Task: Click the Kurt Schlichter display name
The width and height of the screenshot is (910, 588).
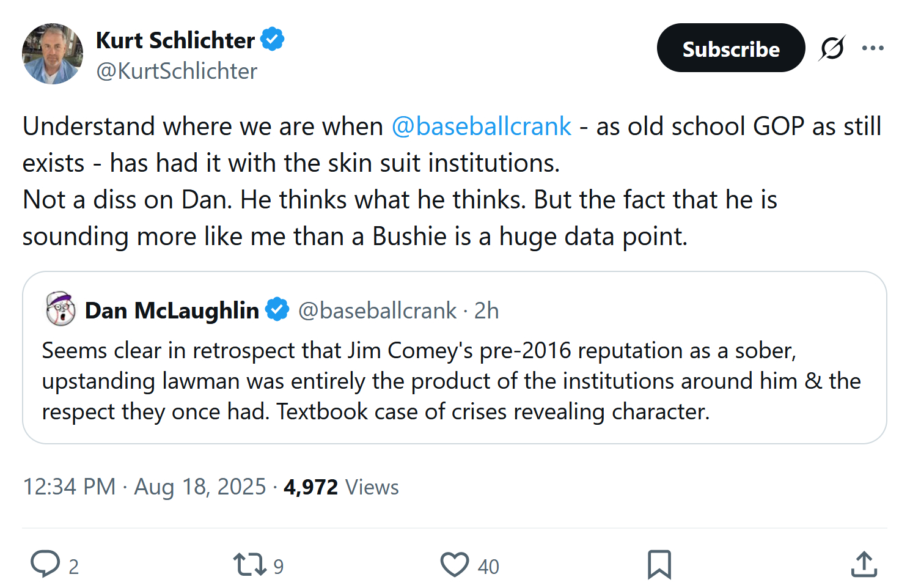Action: click(x=175, y=40)
